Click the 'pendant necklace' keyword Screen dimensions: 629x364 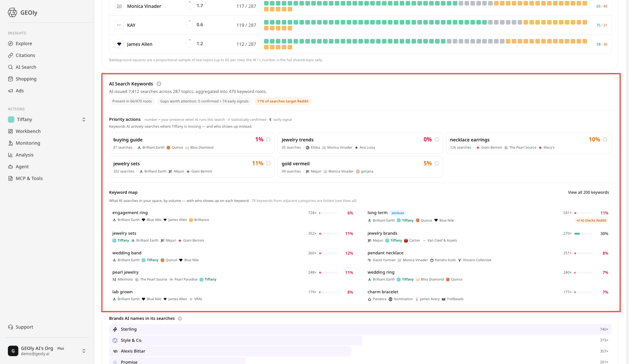point(386,253)
